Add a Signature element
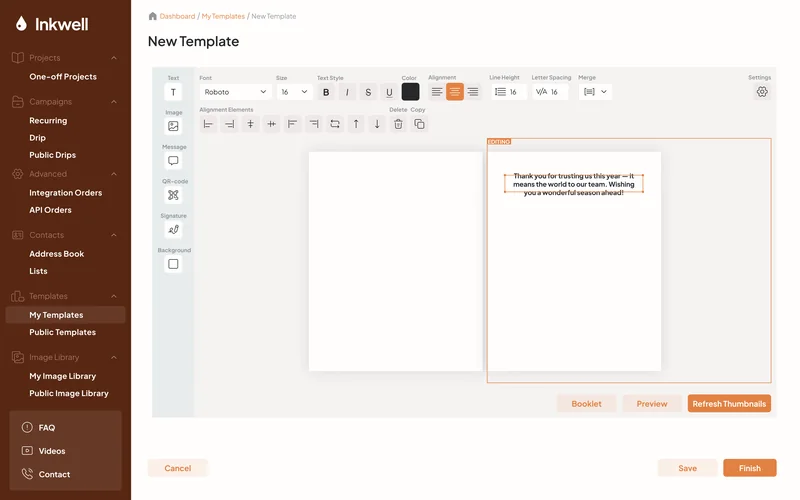800x500 pixels. [x=173, y=230]
